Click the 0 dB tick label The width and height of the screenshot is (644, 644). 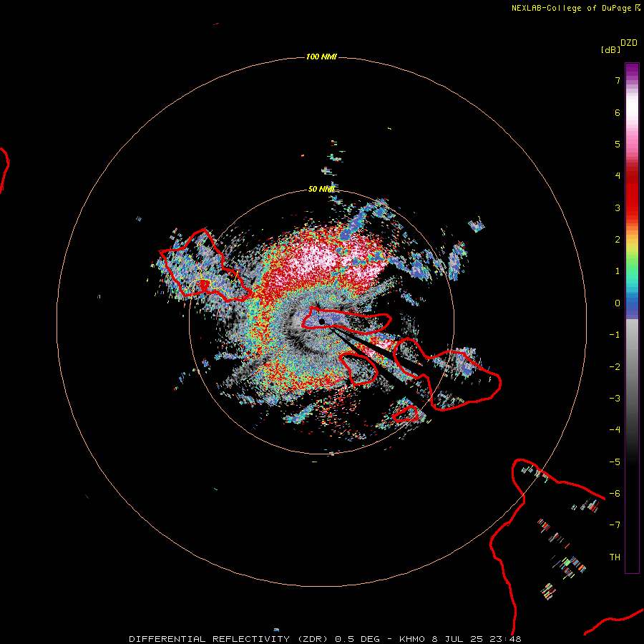pyautogui.click(x=618, y=303)
